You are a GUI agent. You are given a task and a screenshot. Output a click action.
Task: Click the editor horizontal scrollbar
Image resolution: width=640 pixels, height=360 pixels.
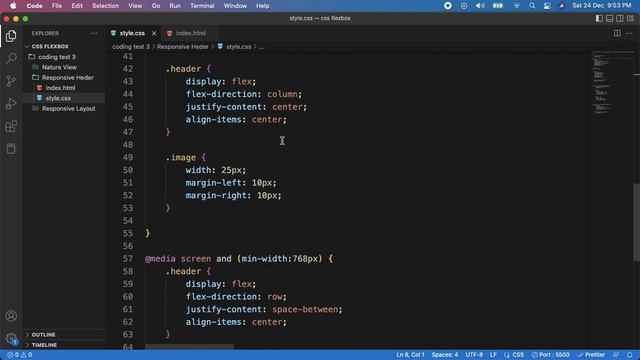click(189, 347)
